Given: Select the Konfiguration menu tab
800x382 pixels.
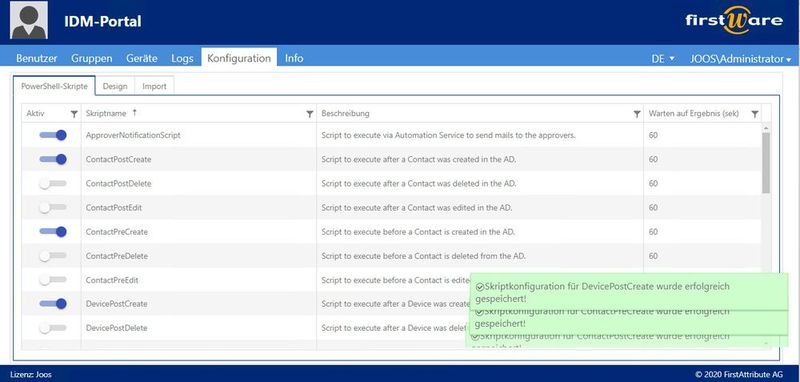Looking at the screenshot, I should [x=239, y=58].
